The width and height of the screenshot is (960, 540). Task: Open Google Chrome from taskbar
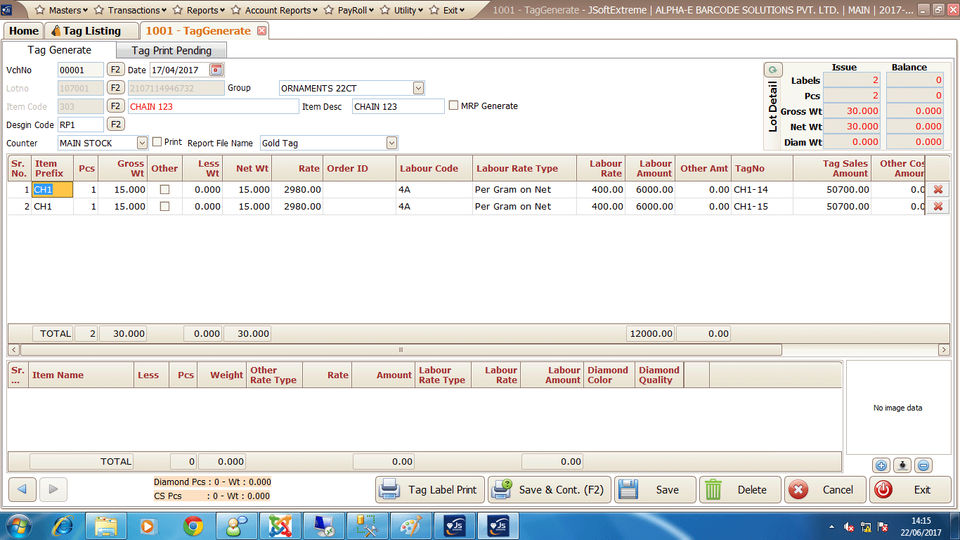[193, 526]
